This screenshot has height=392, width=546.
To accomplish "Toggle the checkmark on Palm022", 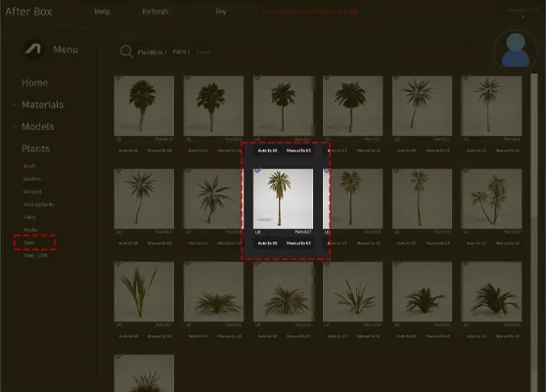I will pyautogui.click(x=327, y=77).
